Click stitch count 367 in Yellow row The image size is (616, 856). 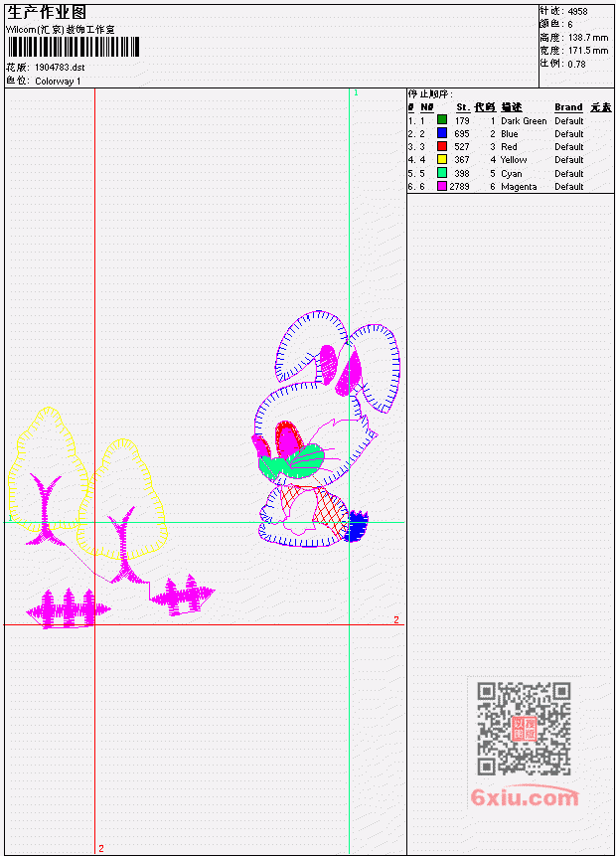(x=462, y=160)
